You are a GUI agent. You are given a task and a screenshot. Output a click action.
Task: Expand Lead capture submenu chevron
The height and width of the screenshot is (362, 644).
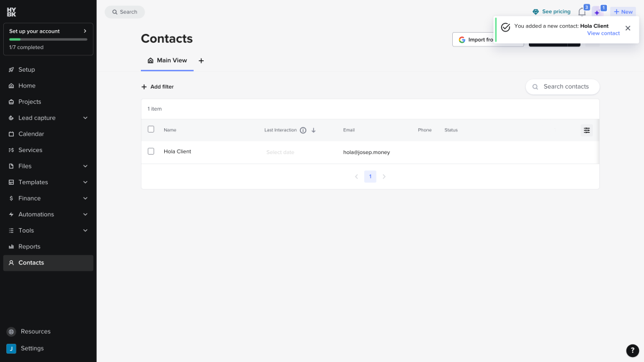[86, 118]
